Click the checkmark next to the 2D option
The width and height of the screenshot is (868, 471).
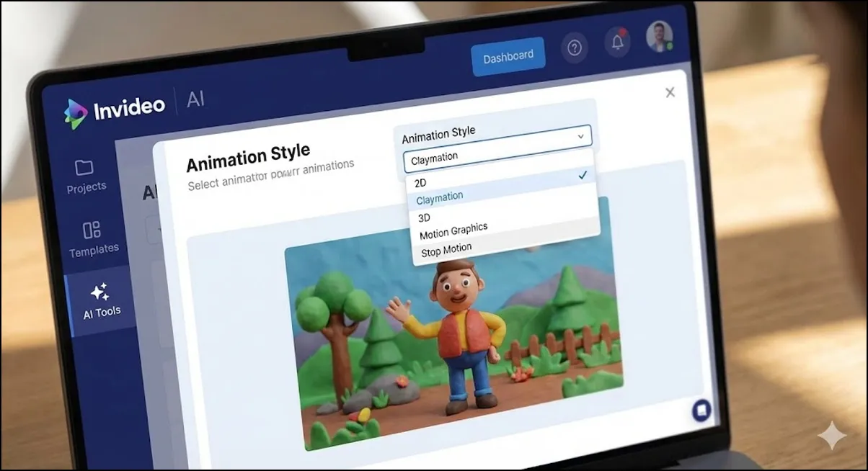click(x=585, y=174)
